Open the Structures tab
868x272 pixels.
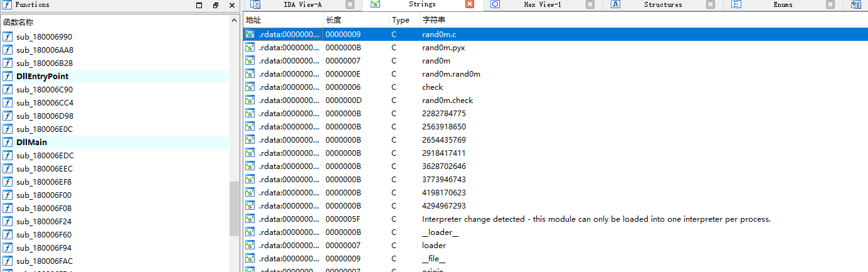pos(662,4)
